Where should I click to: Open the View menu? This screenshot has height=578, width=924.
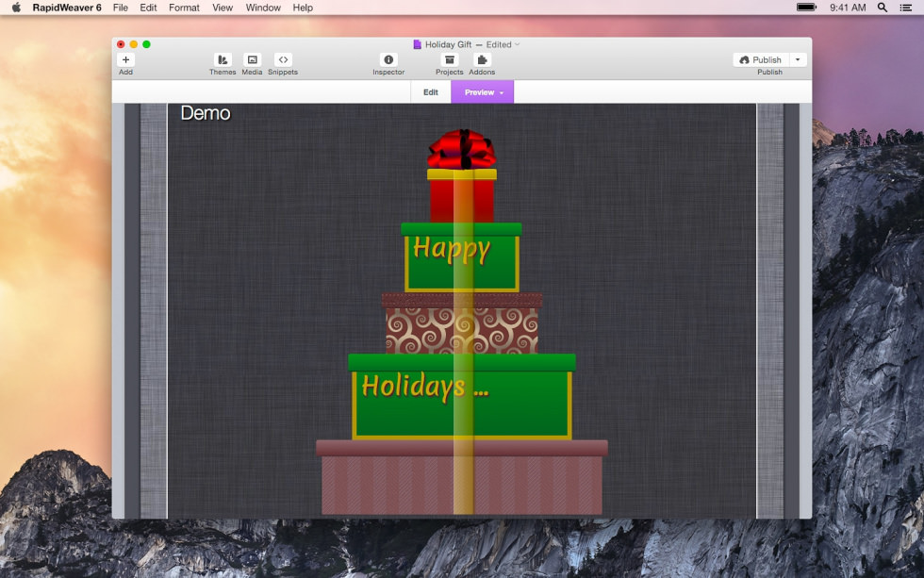(x=223, y=8)
